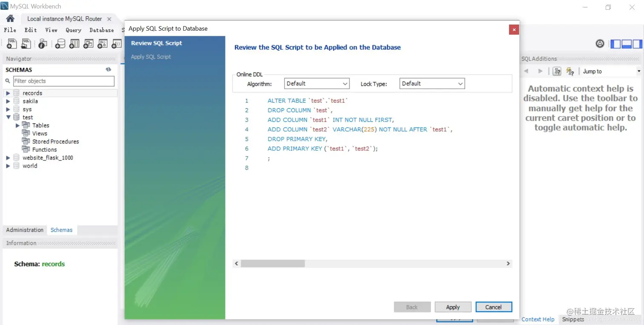This screenshot has width=644, height=325.
Task: Open the Algorithm dropdown
Action: pos(317,84)
